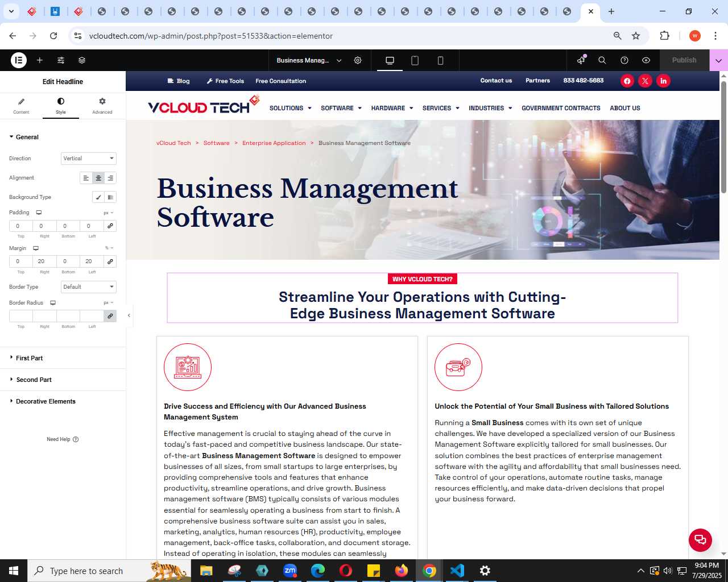Open the X (Twitter) social icon
This screenshot has height=582, width=728.
645,81
